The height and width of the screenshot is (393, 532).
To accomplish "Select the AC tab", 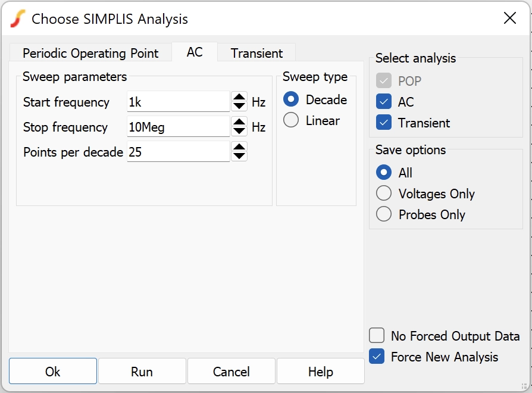I will (x=195, y=52).
